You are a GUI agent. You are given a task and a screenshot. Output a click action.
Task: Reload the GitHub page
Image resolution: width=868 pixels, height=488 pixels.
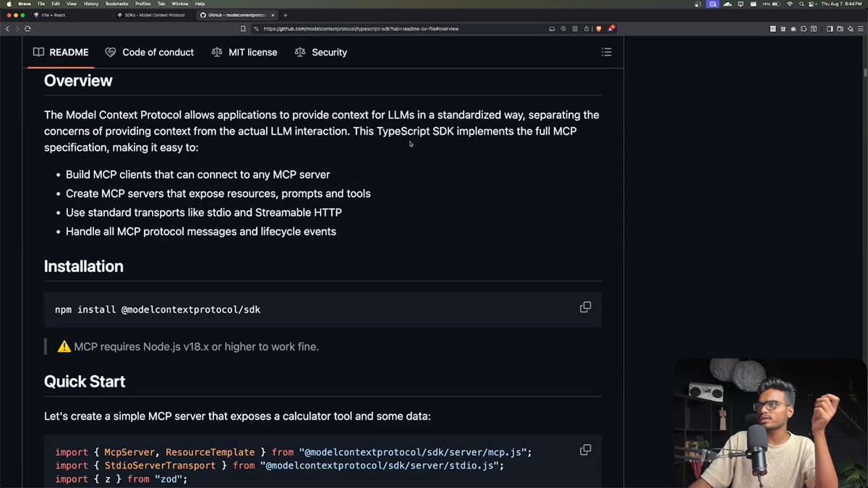tap(27, 29)
